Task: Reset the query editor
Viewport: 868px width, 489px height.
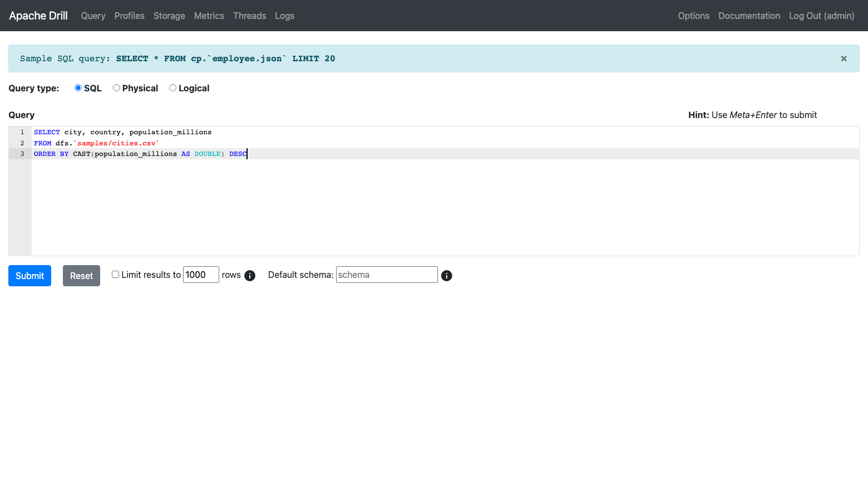Action: coord(81,276)
